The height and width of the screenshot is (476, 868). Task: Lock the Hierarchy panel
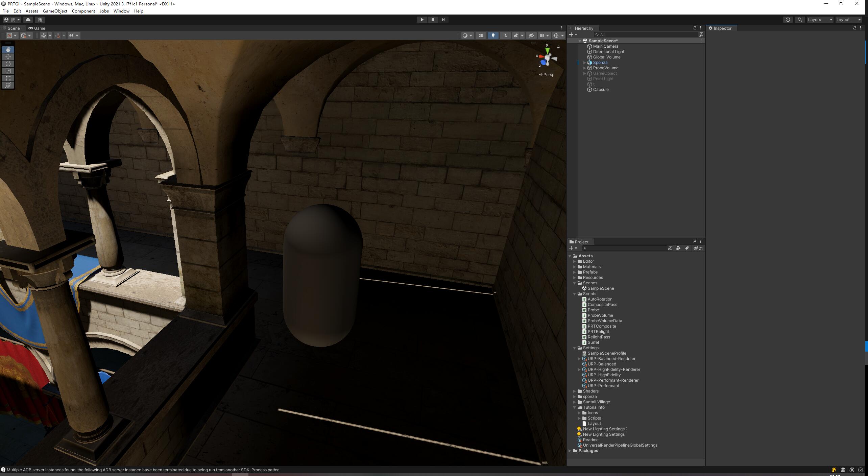[695, 28]
